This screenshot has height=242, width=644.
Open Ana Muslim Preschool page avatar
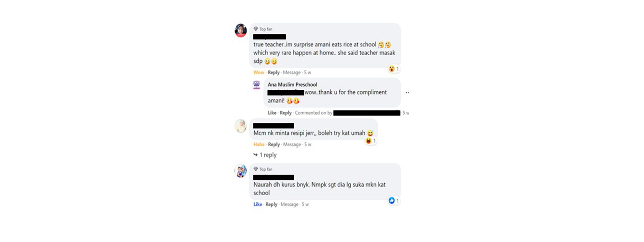(257, 85)
